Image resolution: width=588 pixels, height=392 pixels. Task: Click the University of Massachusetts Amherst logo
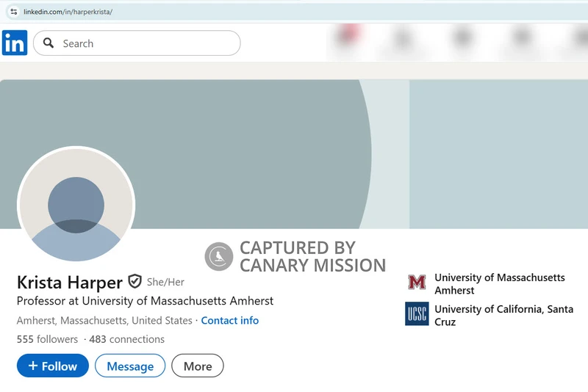[x=417, y=282]
